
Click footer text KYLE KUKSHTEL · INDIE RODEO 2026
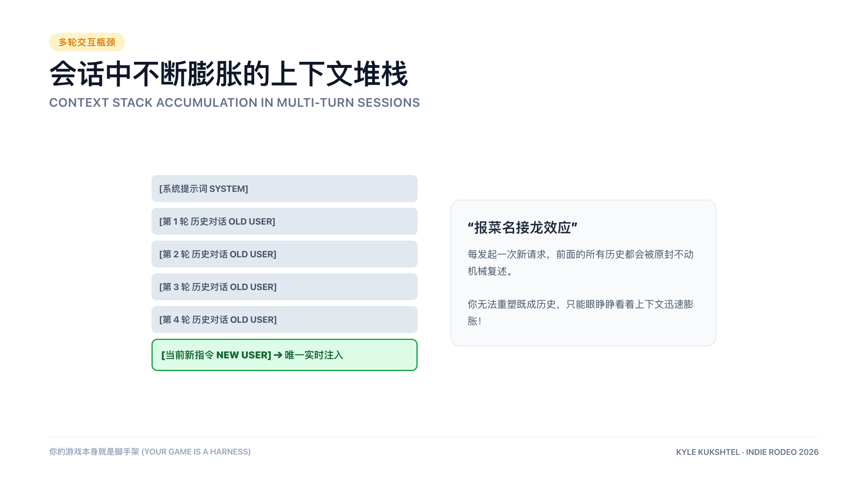[x=747, y=452]
